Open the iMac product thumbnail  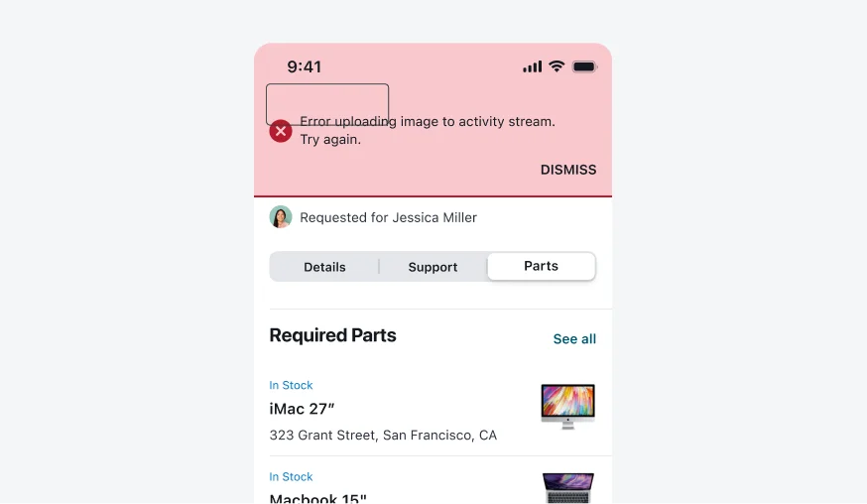coord(567,406)
